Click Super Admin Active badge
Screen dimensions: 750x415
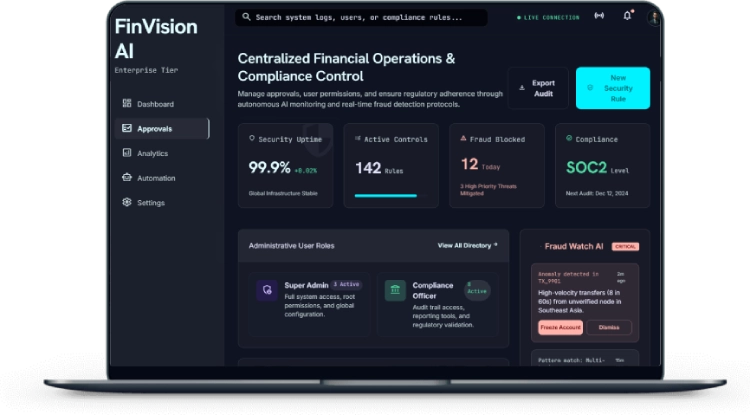coord(346,284)
